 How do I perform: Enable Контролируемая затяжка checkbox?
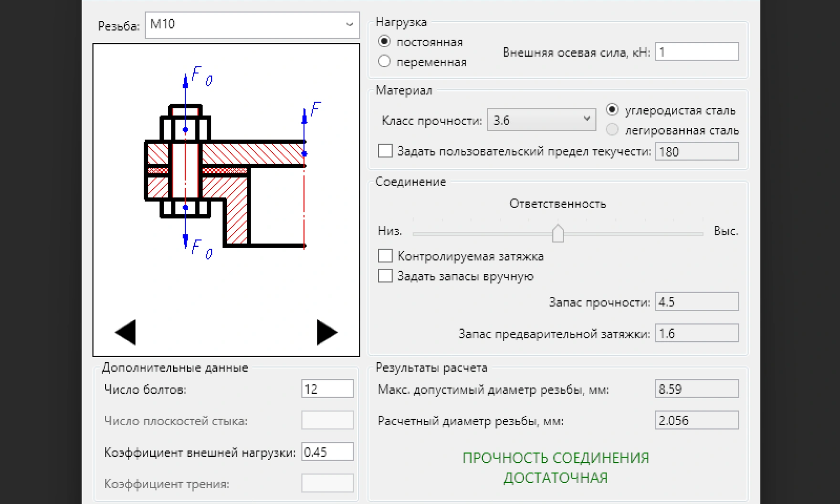(385, 256)
